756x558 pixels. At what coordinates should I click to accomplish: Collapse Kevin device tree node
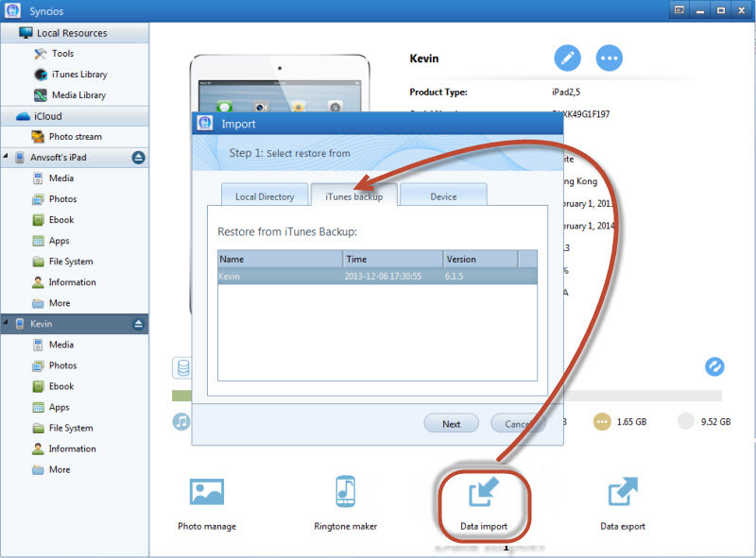(6, 322)
